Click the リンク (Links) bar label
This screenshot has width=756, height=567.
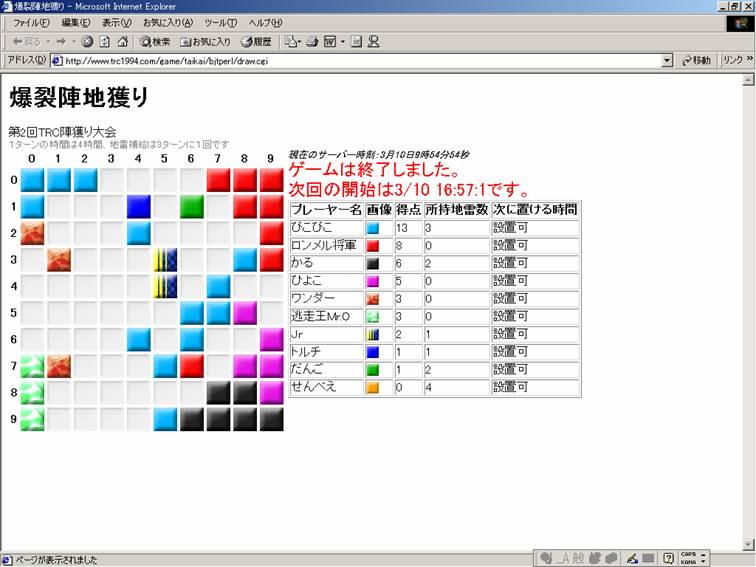click(x=733, y=61)
